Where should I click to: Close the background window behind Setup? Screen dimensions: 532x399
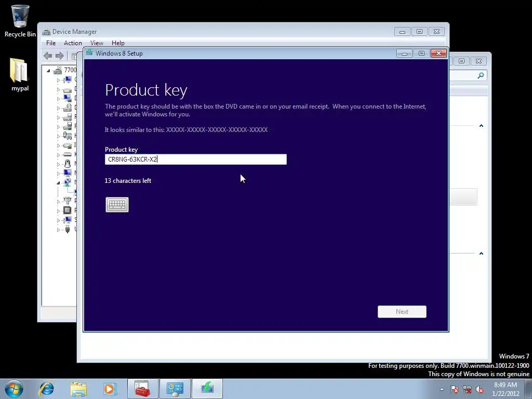pos(478,61)
